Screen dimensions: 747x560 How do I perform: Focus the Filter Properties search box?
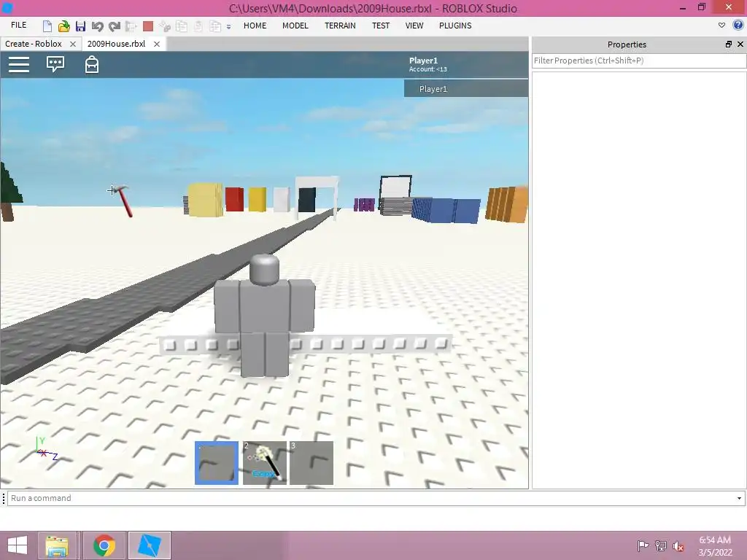[x=639, y=61]
